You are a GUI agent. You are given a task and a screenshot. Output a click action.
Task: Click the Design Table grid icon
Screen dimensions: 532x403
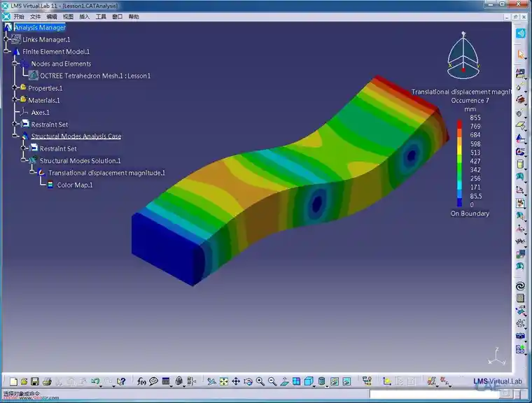166,381
